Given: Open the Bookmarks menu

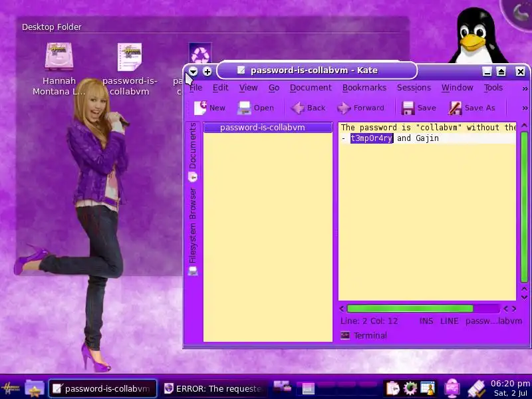Looking at the screenshot, I should point(364,88).
